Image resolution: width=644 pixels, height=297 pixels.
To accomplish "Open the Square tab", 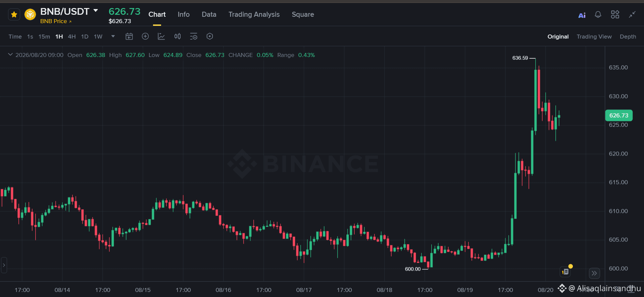I will pyautogui.click(x=303, y=14).
